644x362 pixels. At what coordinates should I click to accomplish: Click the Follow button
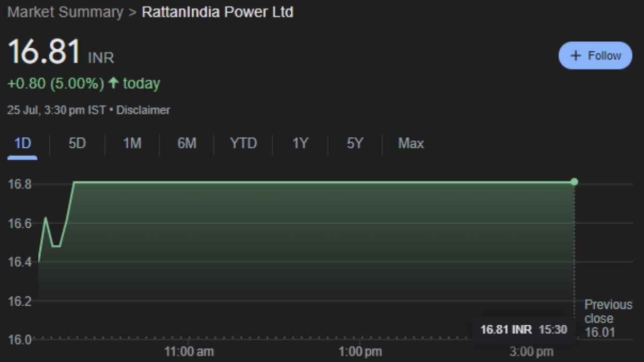click(x=595, y=55)
